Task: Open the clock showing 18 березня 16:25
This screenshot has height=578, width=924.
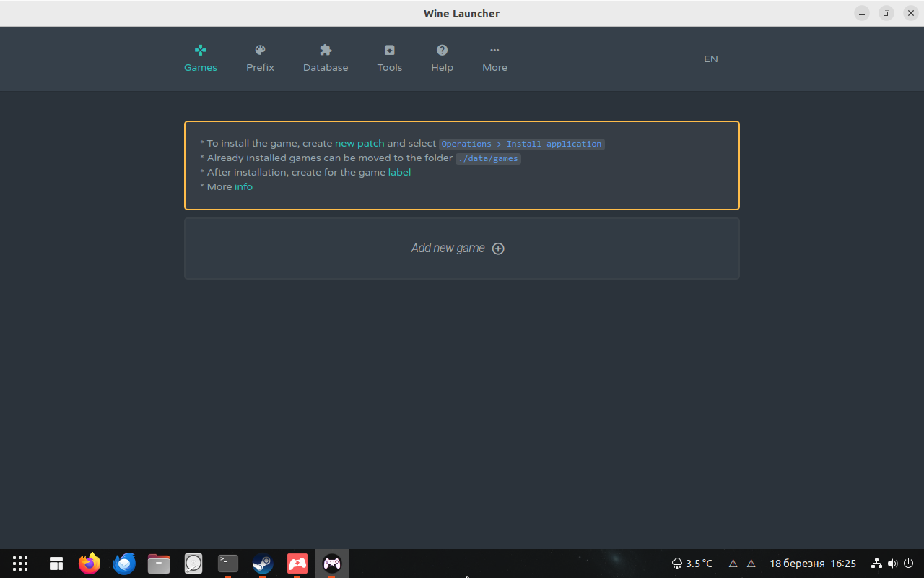Action: [x=813, y=564]
